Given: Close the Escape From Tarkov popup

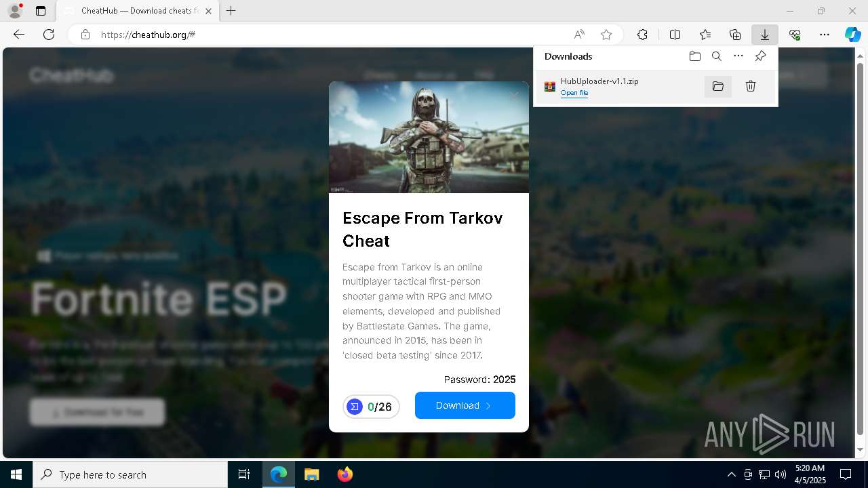Looking at the screenshot, I should pos(514,96).
